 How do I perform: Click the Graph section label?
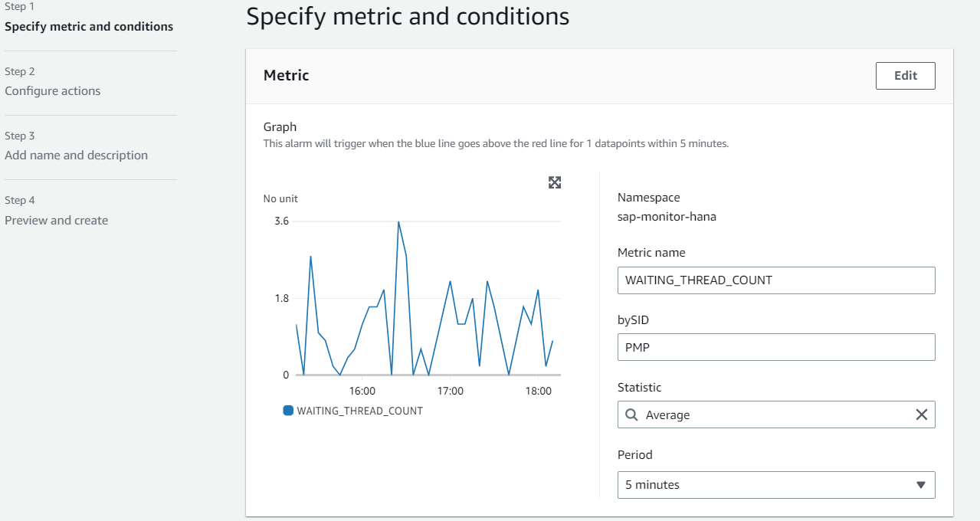click(x=280, y=127)
